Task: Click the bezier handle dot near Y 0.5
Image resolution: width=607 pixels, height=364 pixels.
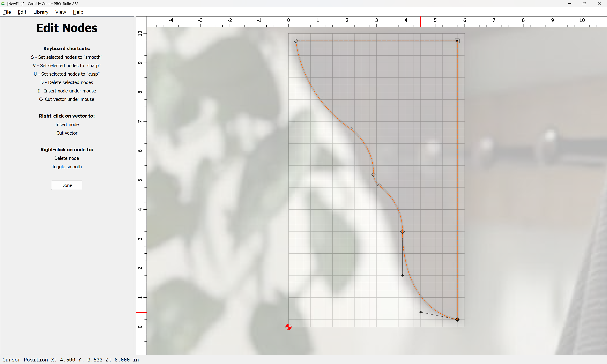Action: coord(420,312)
